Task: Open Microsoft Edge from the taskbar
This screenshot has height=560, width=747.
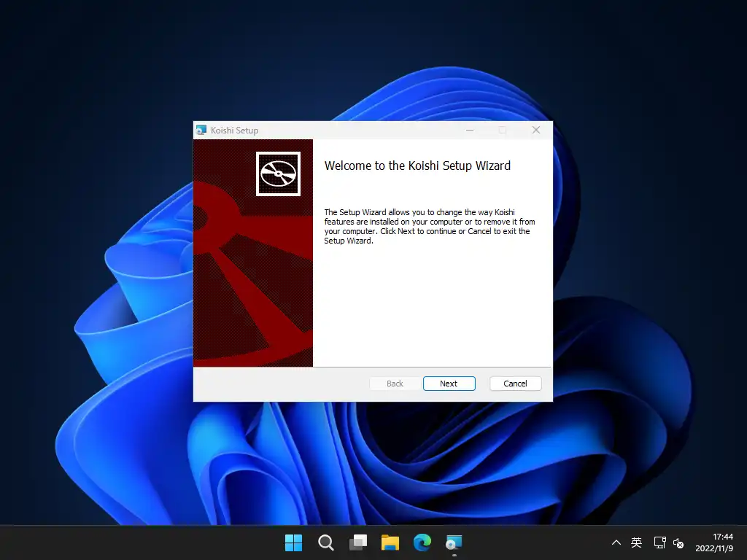Action: [422, 542]
